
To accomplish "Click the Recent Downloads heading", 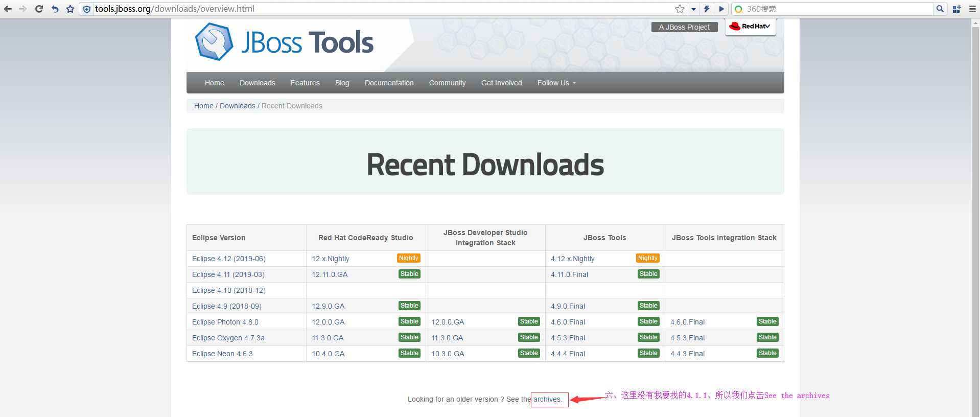I will pyautogui.click(x=485, y=165).
